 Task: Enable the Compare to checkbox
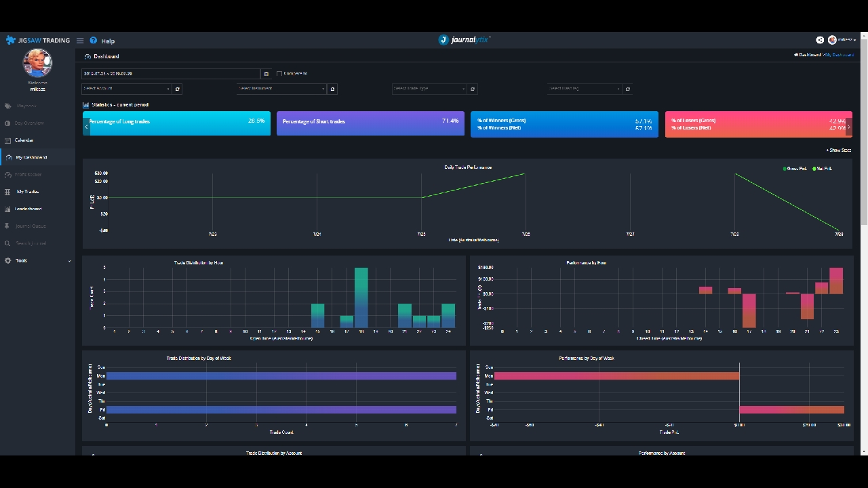pos(279,73)
